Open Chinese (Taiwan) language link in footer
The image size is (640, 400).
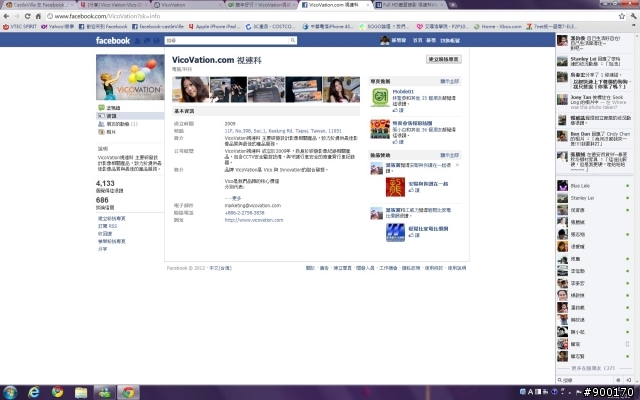tap(220, 268)
